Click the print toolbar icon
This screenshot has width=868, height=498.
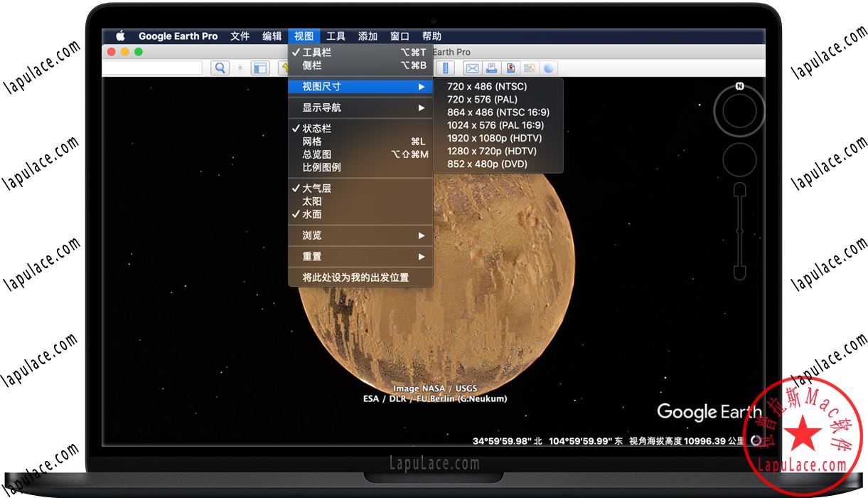[491, 68]
